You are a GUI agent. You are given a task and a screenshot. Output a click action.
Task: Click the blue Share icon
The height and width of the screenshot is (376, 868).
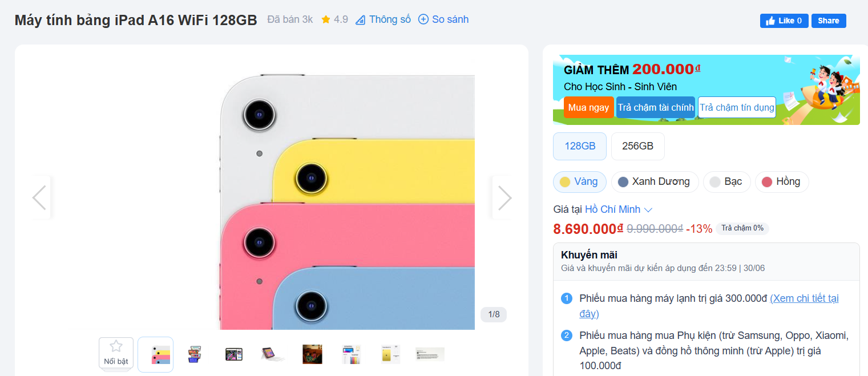pos(828,21)
